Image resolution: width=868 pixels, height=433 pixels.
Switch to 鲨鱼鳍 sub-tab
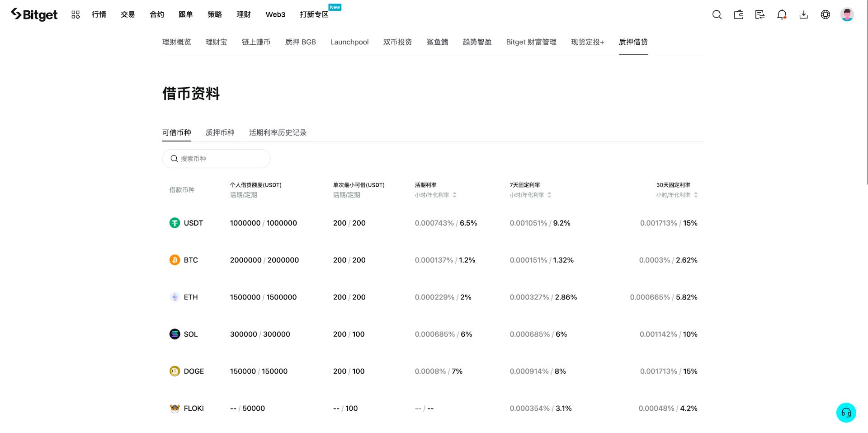438,42
